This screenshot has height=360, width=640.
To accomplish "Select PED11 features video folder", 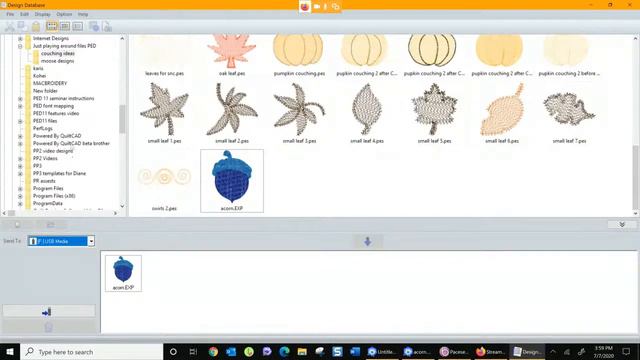I will (56, 113).
